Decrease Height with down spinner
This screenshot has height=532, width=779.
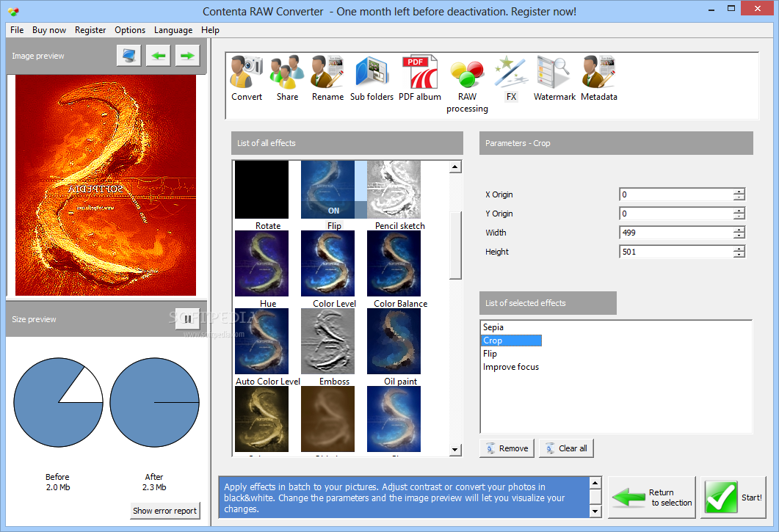click(x=739, y=255)
